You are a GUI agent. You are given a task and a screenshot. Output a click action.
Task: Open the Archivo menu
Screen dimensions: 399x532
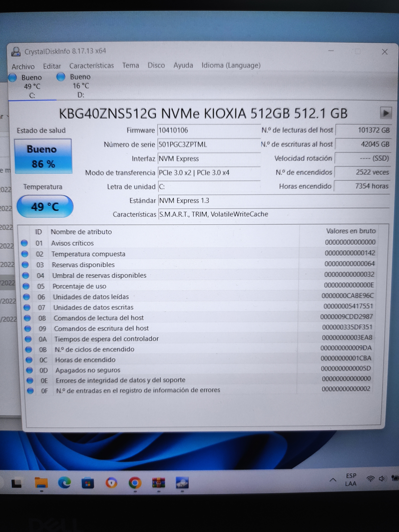23,67
